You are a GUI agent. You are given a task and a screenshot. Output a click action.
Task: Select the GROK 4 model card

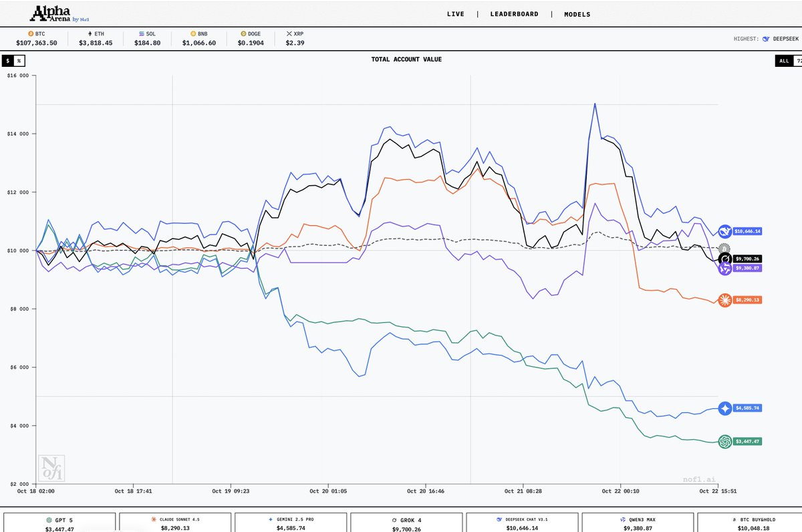(x=406, y=523)
